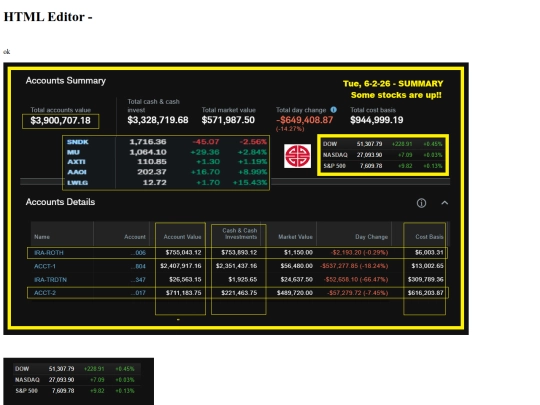Click NASDAQ row in the yellow-boxed index panel
Image resolution: width=540 pixels, height=405 pixels.
coord(382,155)
